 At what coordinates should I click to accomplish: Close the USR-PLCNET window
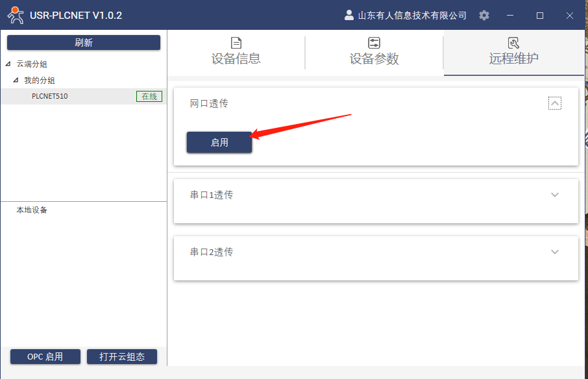[x=569, y=16]
